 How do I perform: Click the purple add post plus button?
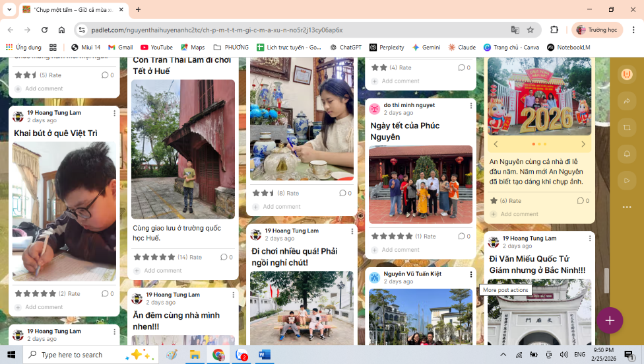click(x=610, y=320)
